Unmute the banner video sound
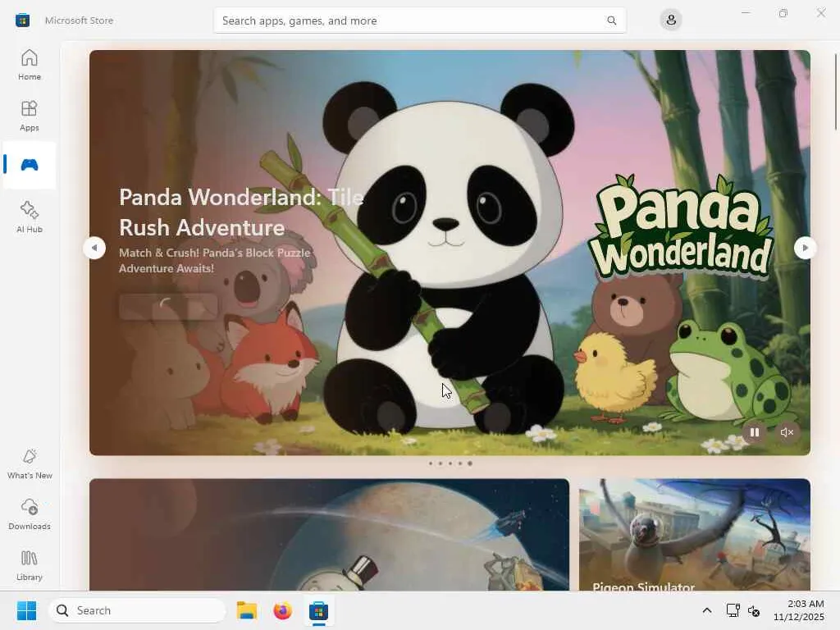This screenshot has height=630, width=840. (787, 432)
